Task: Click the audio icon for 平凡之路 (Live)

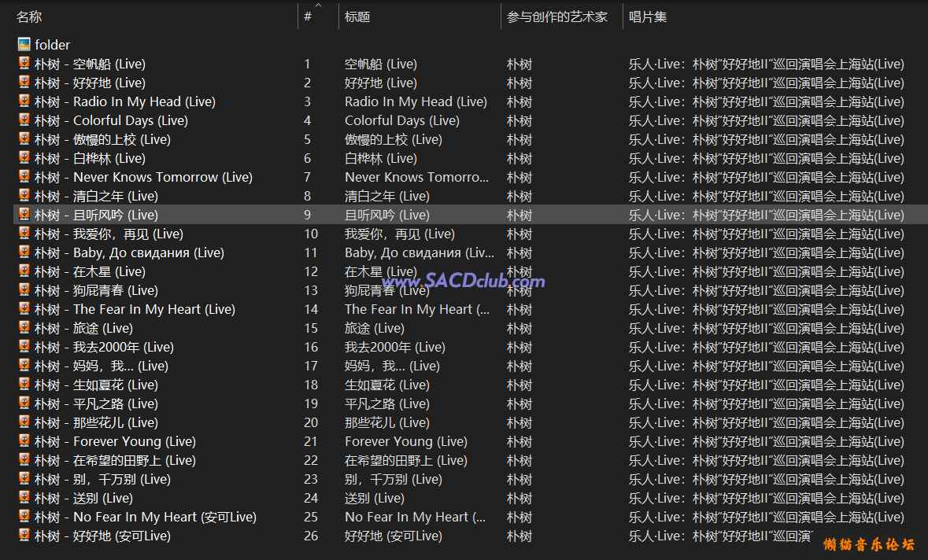Action: pyautogui.click(x=24, y=403)
